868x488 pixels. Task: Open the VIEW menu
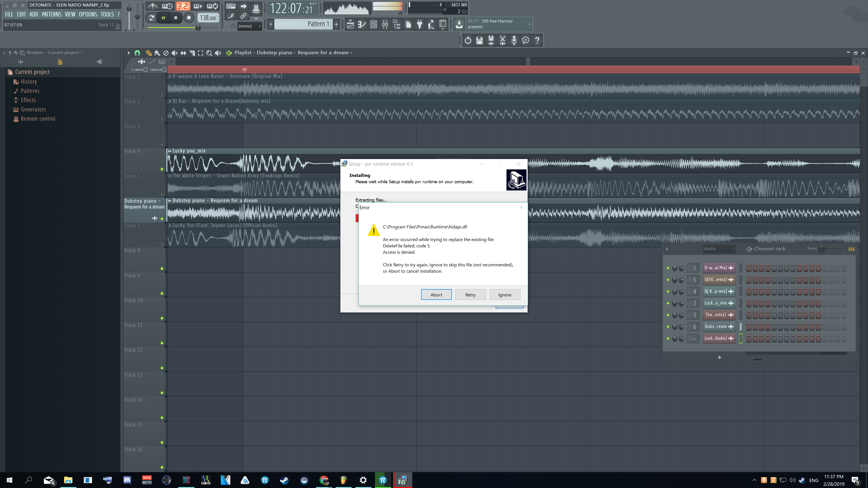[70, 14]
